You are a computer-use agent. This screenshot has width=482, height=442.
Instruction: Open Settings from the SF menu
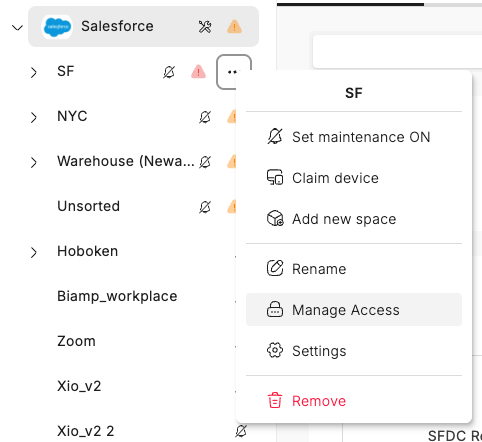tap(354, 351)
